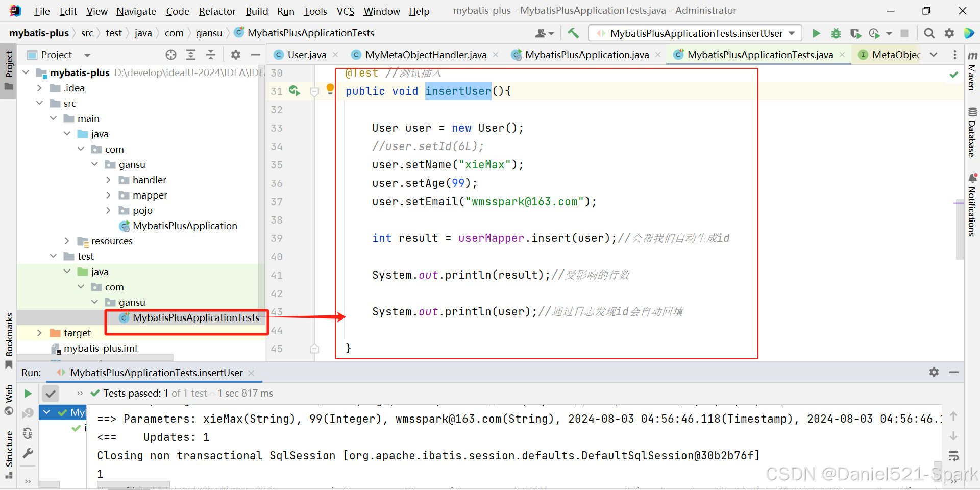Expand the target folder
Screen dimensions: 980x490
(x=39, y=333)
